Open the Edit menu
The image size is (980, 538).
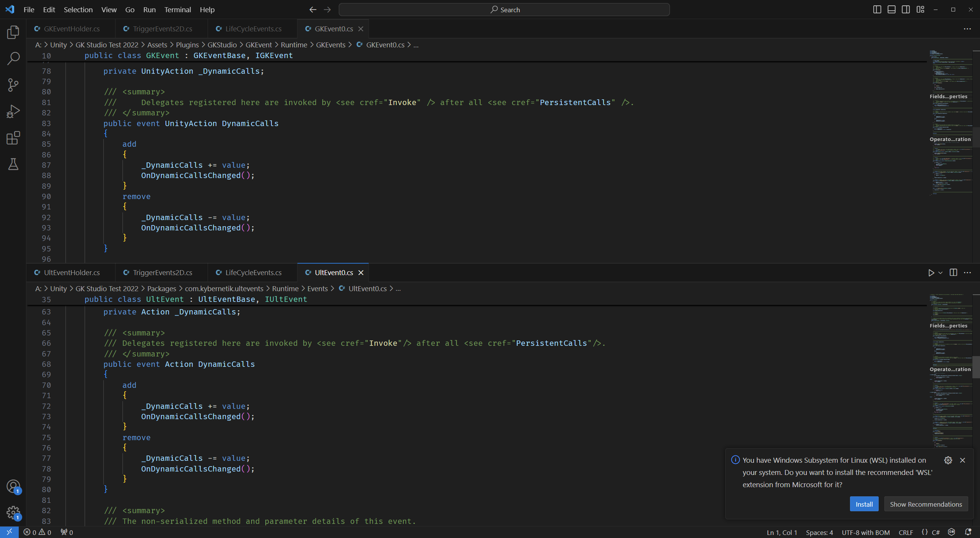(x=49, y=10)
